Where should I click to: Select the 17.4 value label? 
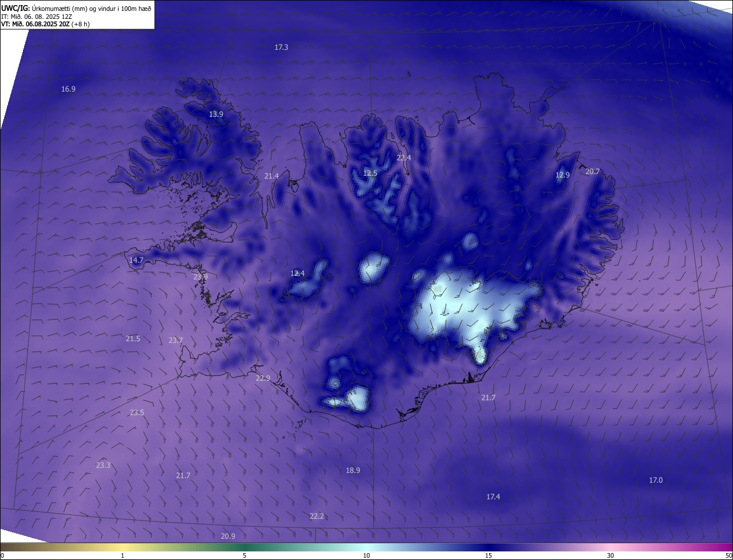point(493,497)
